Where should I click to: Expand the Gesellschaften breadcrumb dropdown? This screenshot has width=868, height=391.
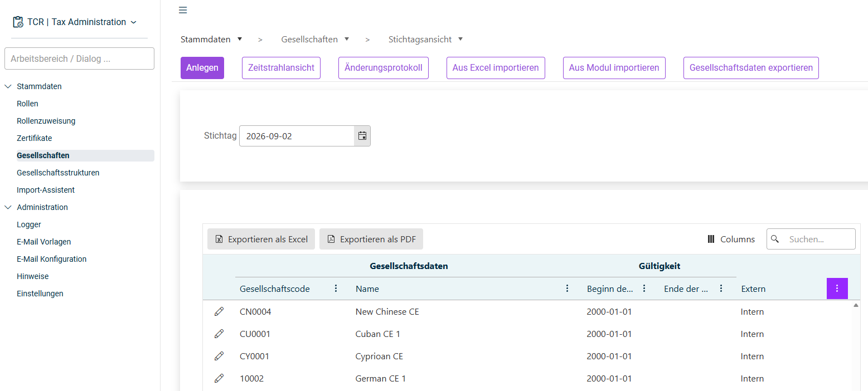pyautogui.click(x=347, y=39)
